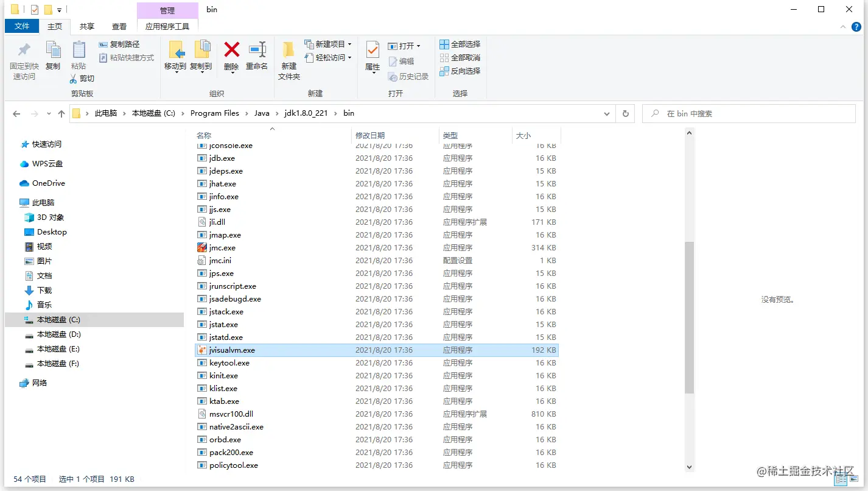Viewport: 868px width, 491px height.
Task: Click Paste shortcut (粘贴快捷方式)
Action: [x=126, y=58]
